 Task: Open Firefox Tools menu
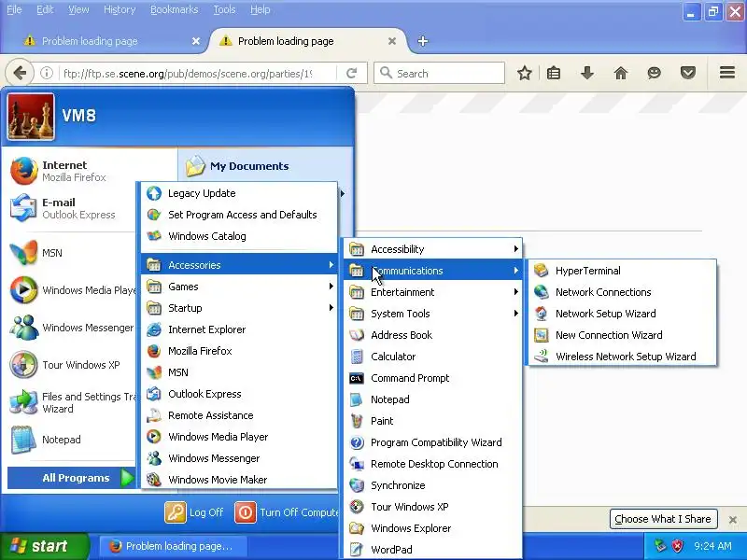tap(224, 9)
